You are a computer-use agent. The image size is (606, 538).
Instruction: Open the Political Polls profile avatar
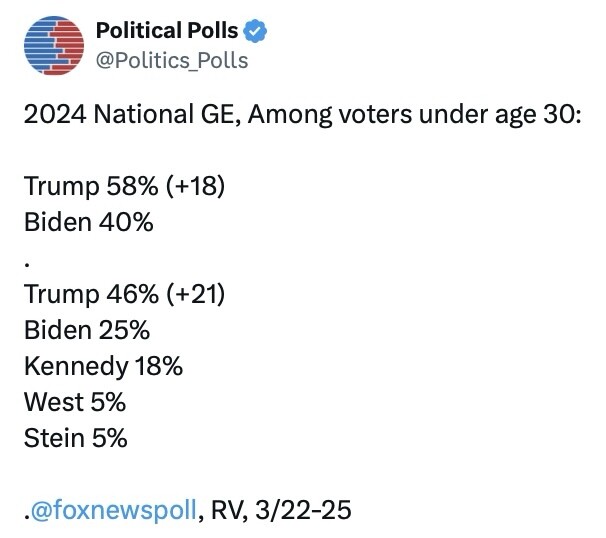pyautogui.click(x=54, y=45)
